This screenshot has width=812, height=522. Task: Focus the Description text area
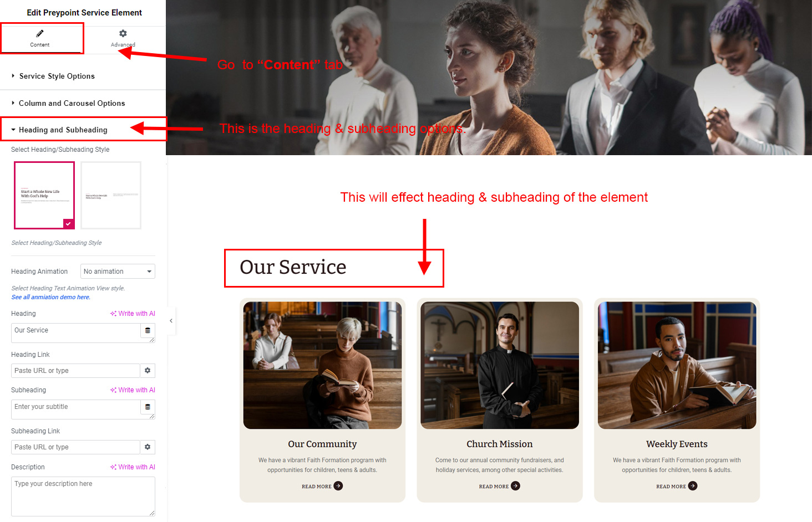[83, 497]
